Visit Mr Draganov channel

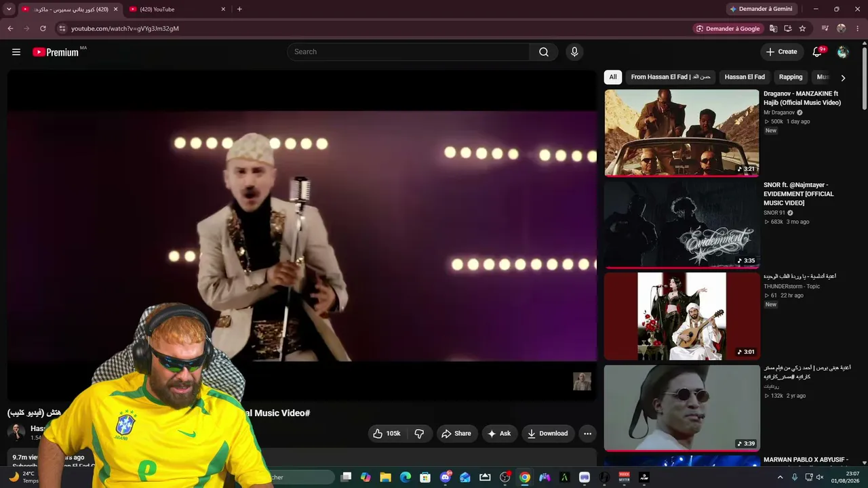pos(779,113)
